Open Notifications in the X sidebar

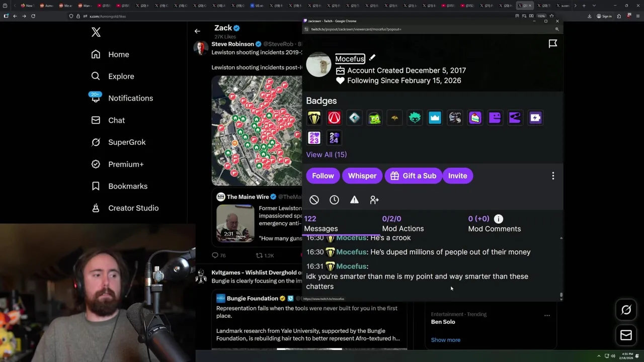point(121,98)
